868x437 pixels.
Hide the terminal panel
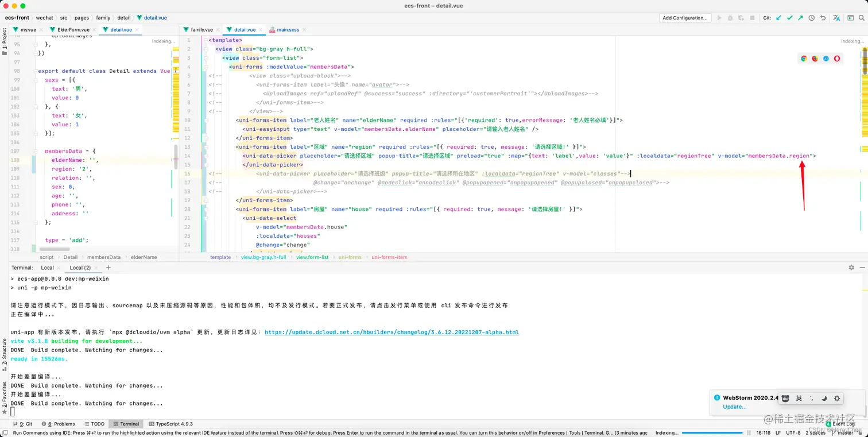[861, 268]
